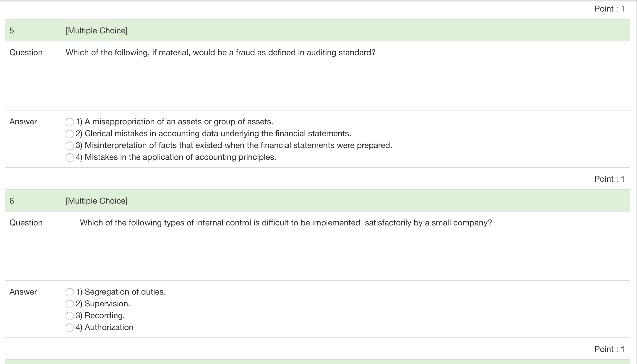Choose answer 3 misinterpretation of facts option
Image resolution: width=637 pixels, height=364 pixels.
coord(70,145)
